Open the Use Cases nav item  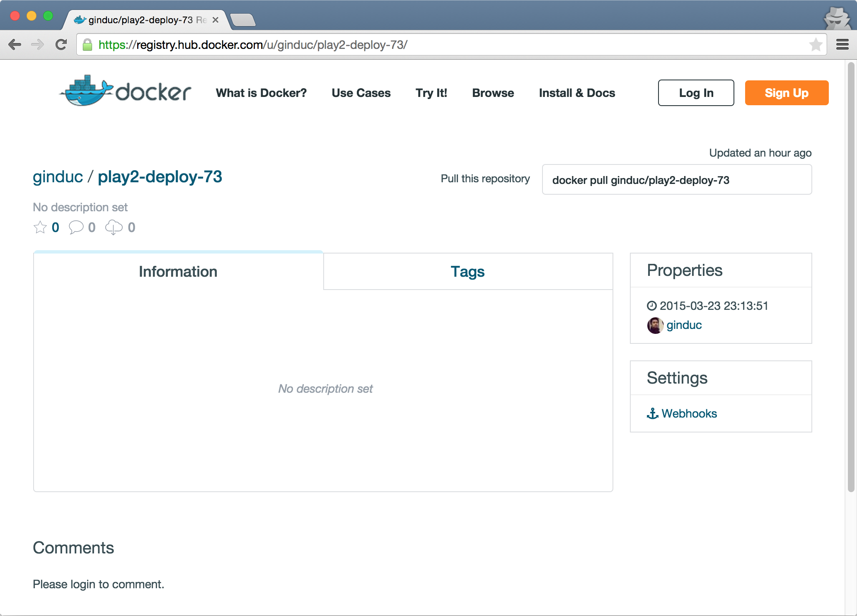(x=361, y=93)
